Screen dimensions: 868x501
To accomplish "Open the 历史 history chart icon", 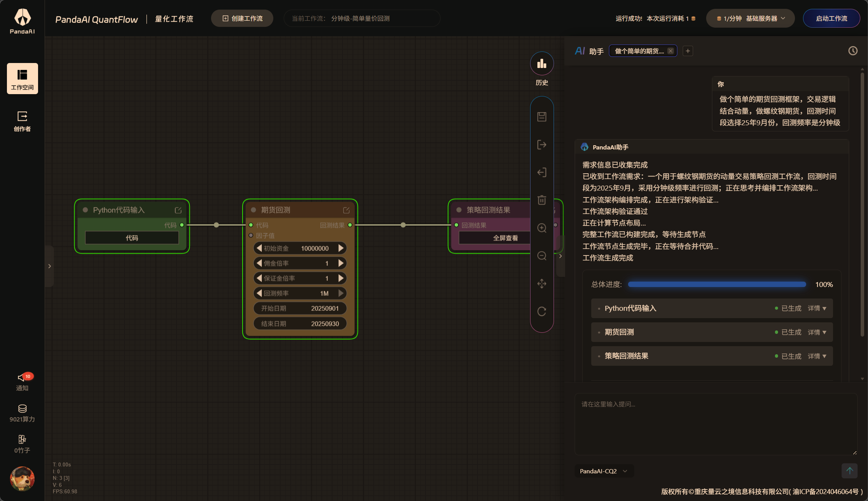I will 542,64.
